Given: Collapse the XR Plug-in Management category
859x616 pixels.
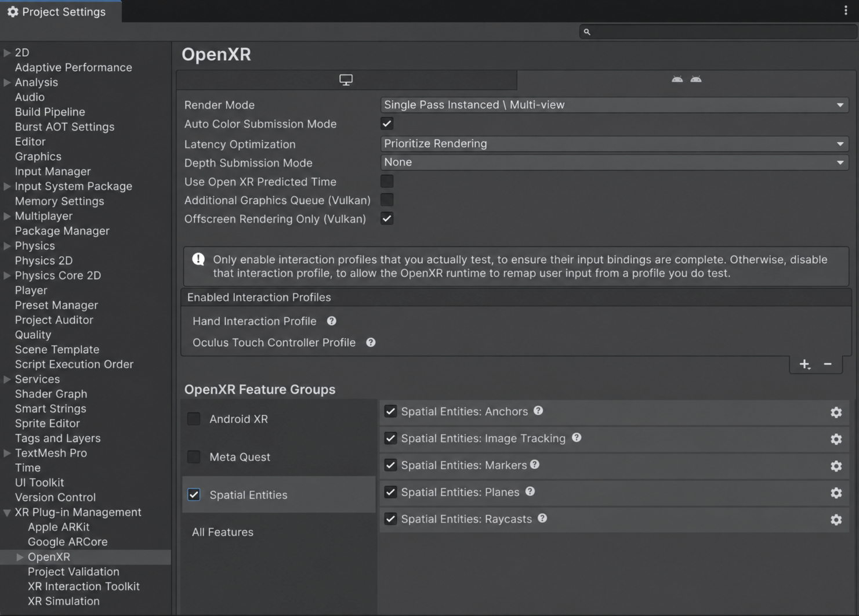Looking at the screenshot, I should click(x=7, y=512).
